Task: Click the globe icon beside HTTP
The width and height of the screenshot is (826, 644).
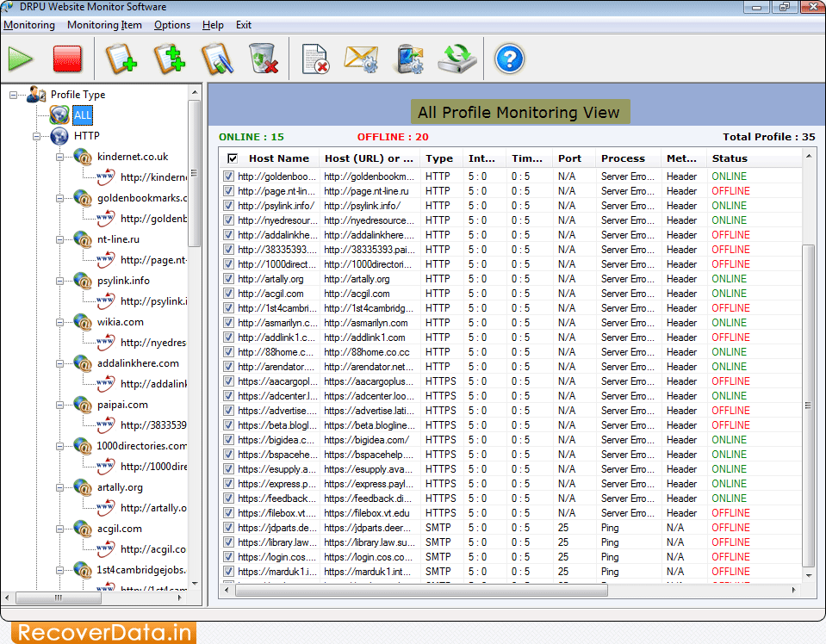Action: (59, 136)
